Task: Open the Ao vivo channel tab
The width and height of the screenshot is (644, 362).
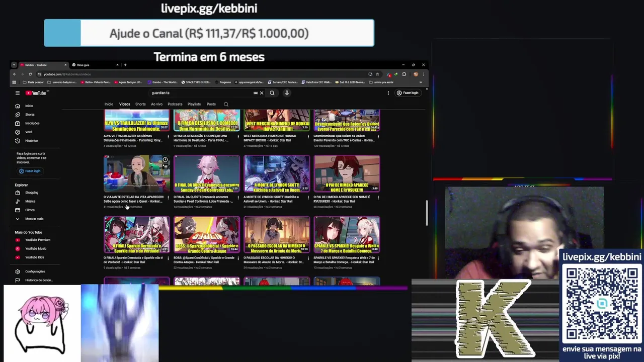Action: 156,105
